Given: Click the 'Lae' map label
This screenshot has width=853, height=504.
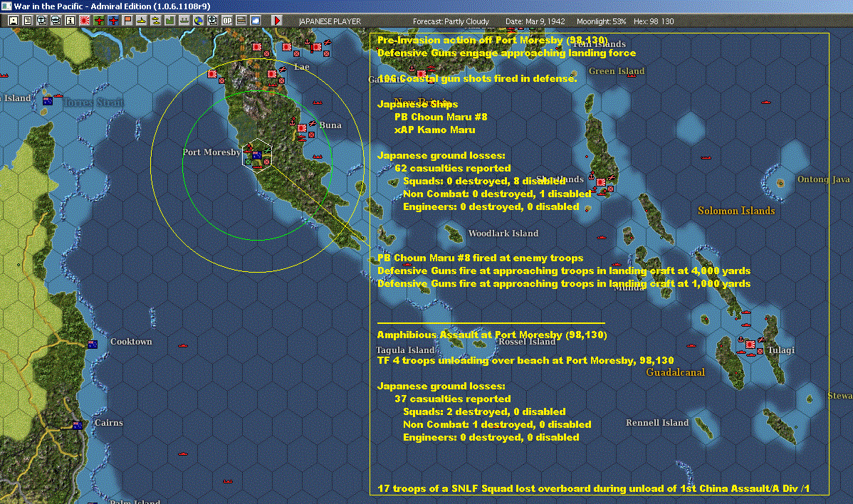Looking at the screenshot, I should click(x=301, y=67).
